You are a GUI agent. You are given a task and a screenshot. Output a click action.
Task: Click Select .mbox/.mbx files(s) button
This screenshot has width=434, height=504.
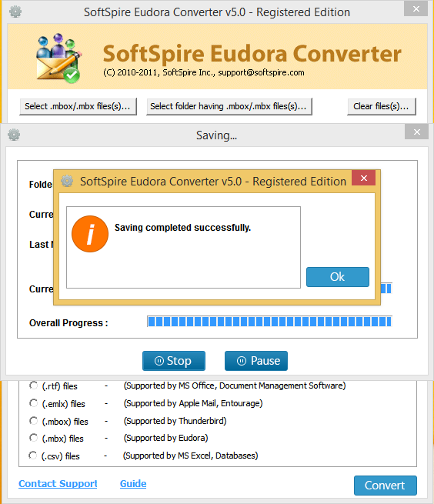[x=78, y=106]
